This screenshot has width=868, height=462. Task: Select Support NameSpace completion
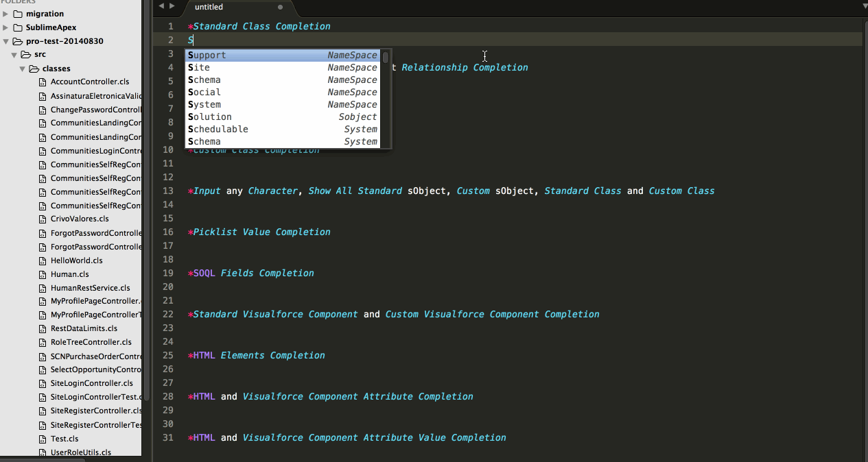coord(283,55)
